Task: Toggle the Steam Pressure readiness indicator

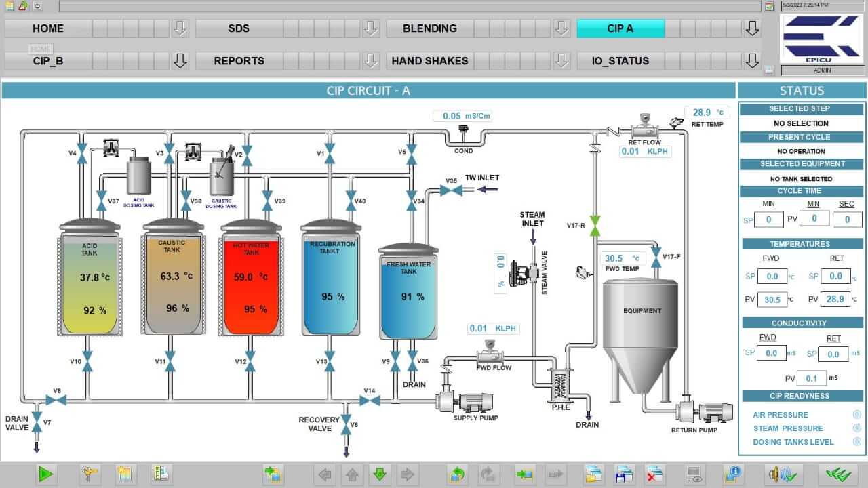Action: click(857, 428)
